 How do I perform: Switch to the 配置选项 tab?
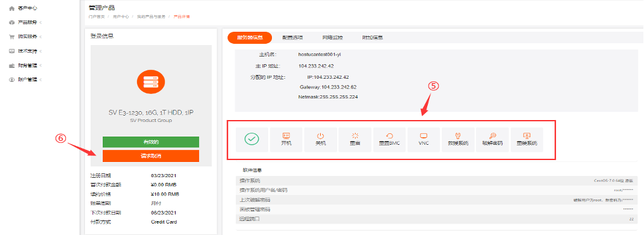[x=292, y=37]
